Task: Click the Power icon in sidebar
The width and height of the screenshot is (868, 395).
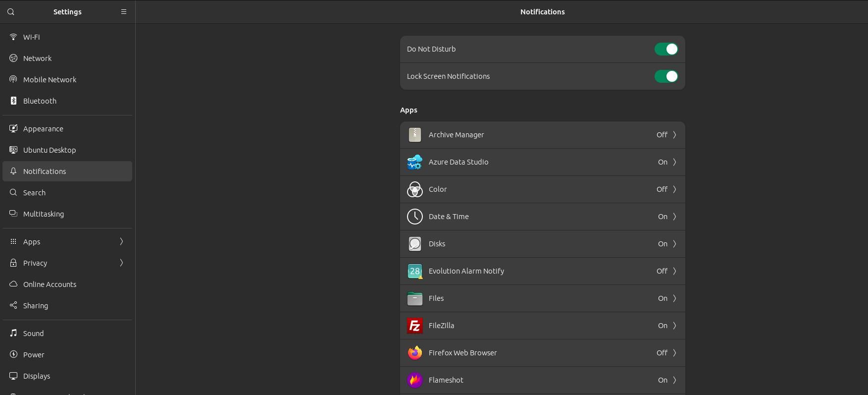Action: pyautogui.click(x=13, y=355)
